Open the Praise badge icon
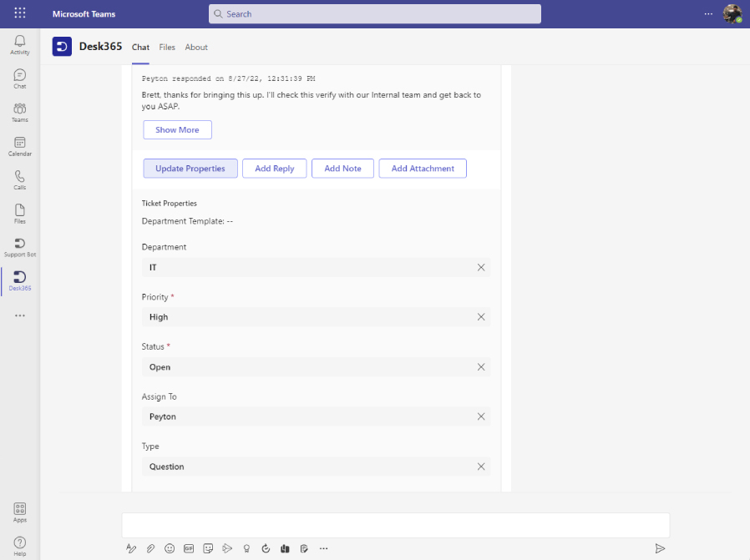750x560 pixels. point(246,548)
